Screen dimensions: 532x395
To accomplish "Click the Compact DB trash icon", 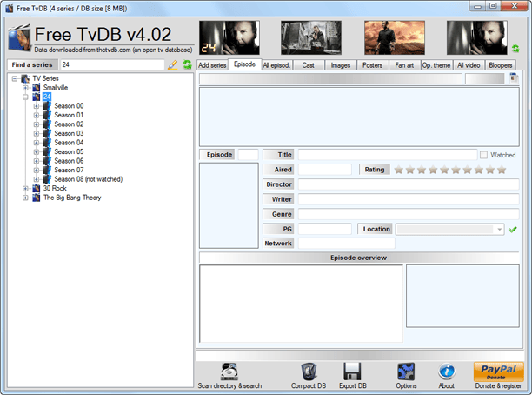I will coord(309,372).
